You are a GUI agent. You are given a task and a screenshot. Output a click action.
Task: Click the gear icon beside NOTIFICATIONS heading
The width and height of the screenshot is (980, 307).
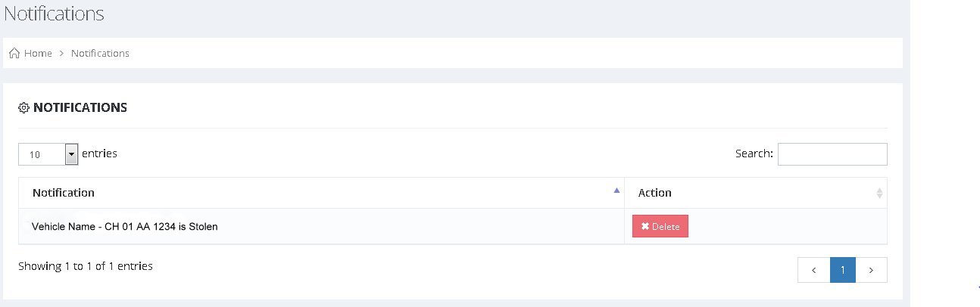[x=23, y=108]
